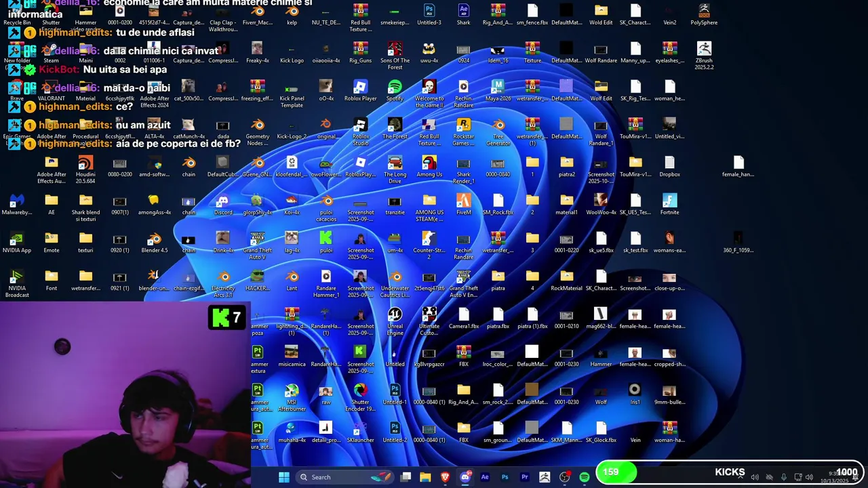868x488 pixels.
Task: Select the Spotify shortcut on the desktop
Action: [x=395, y=91]
